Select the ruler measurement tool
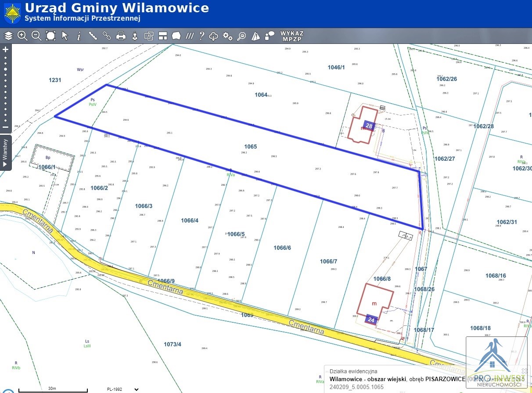Viewport: 532px width, 393px height. pyautogui.click(x=93, y=36)
